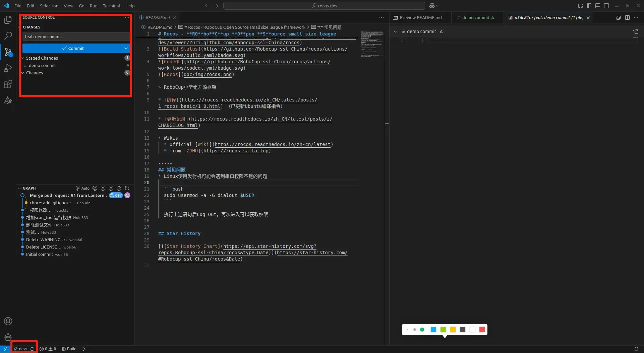This screenshot has height=353, width=644.
Task: Open the Search view in activity bar
Action: [8, 36]
